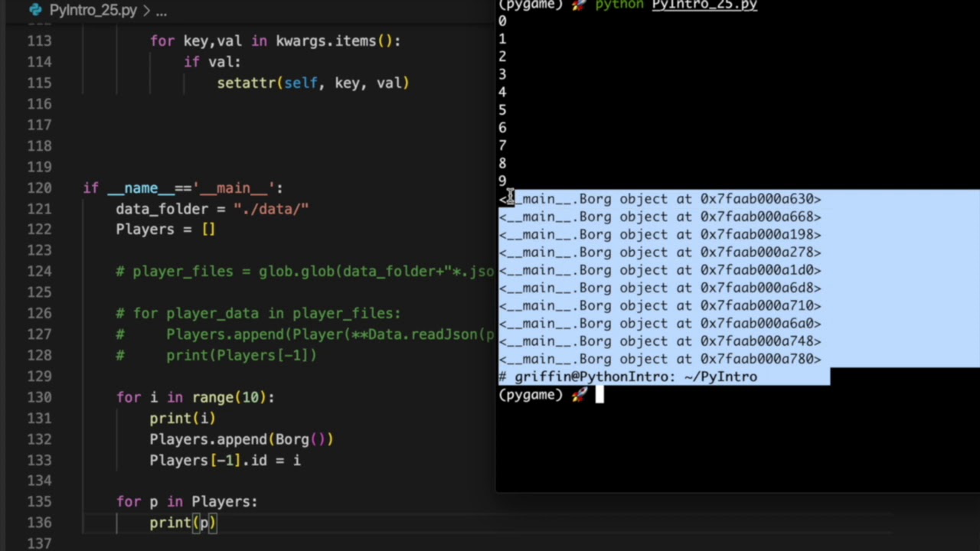Click terminal output line '5'
This screenshot has width=980, height=551.
coord(502,110)
